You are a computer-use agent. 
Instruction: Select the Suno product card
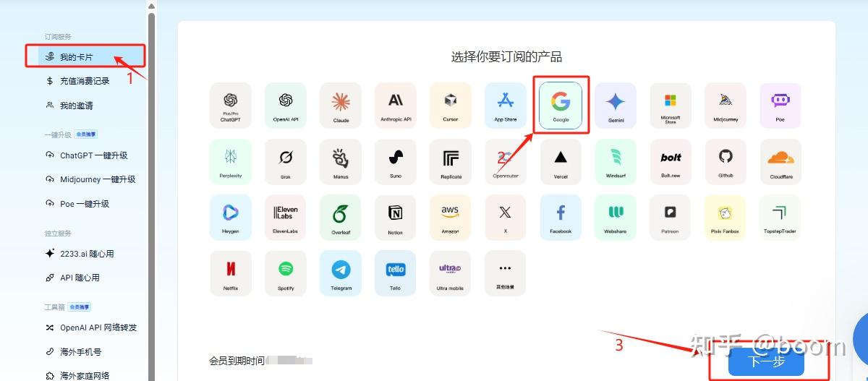(396, 162)
